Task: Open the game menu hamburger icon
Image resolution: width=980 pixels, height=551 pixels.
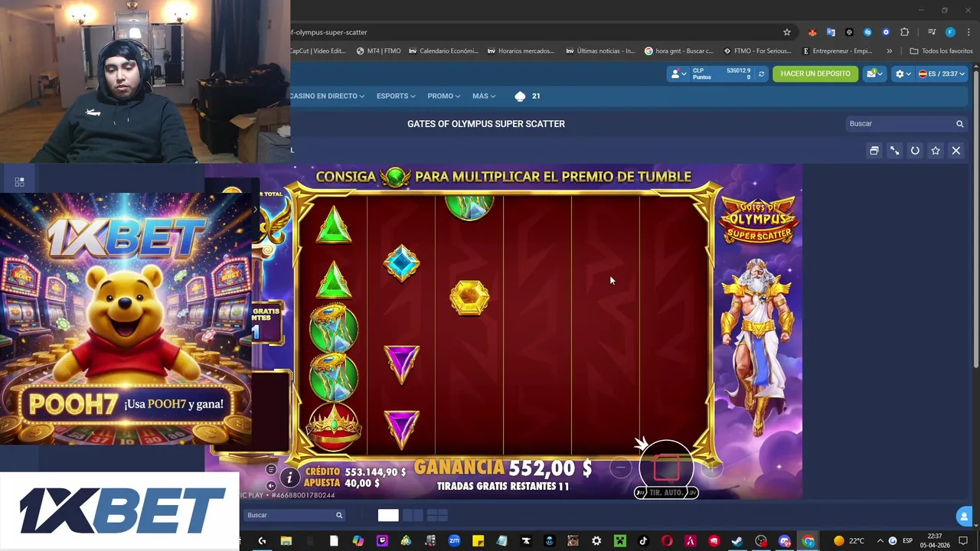Action: tap(271, 469)
